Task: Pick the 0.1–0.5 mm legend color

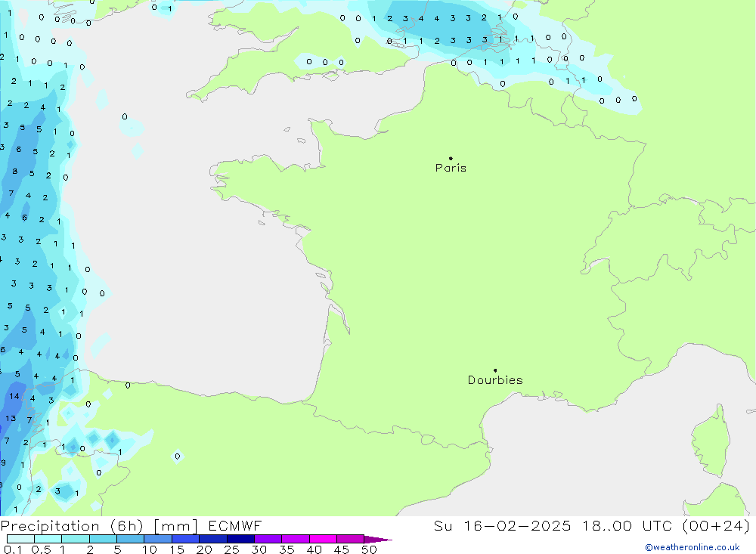Action: (x=20, y=539)
